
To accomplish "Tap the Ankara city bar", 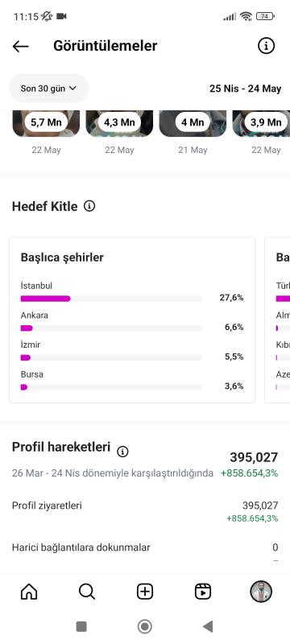I will click(x=111, y=328).
